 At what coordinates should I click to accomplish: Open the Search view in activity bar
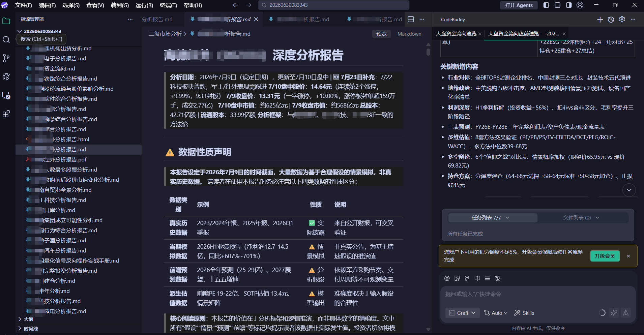[x=6, y=40]
